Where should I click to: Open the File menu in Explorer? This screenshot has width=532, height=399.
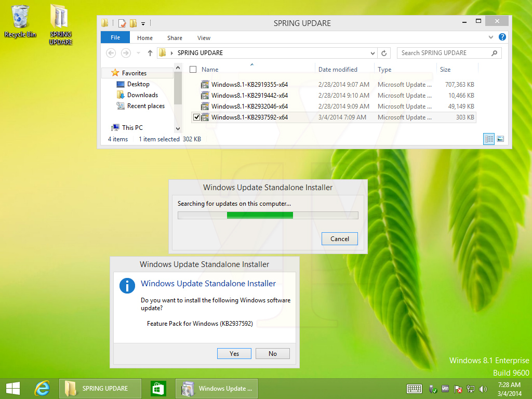point(115,37)
